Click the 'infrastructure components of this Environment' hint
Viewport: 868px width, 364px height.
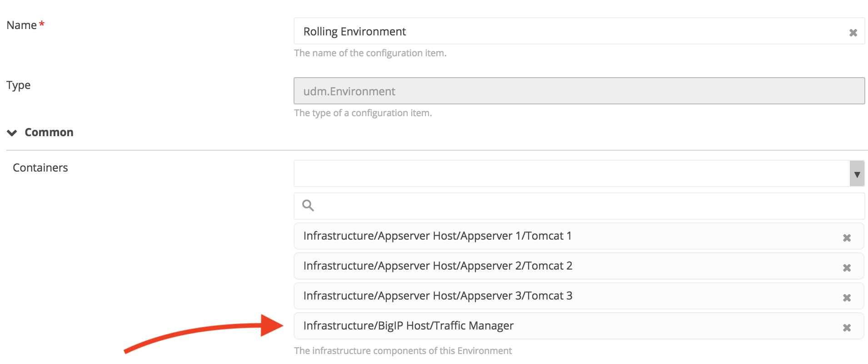[x=403, y=351]
